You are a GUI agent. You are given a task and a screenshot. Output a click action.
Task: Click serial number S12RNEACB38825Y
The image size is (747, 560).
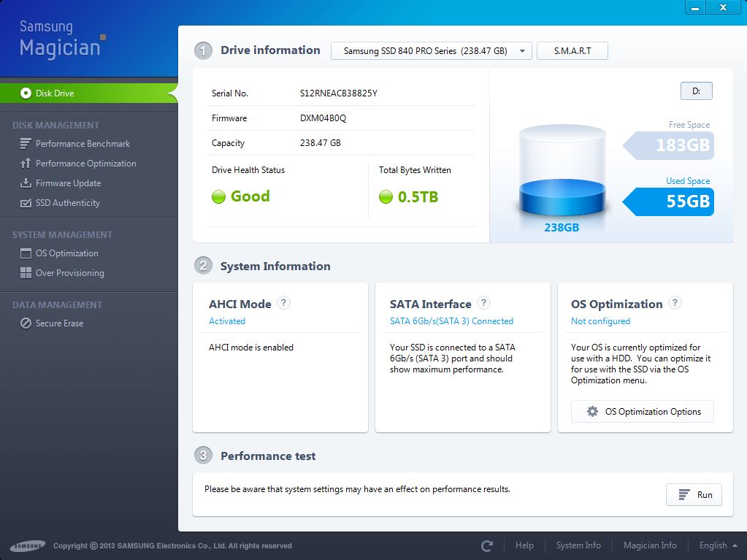point(338,93)
